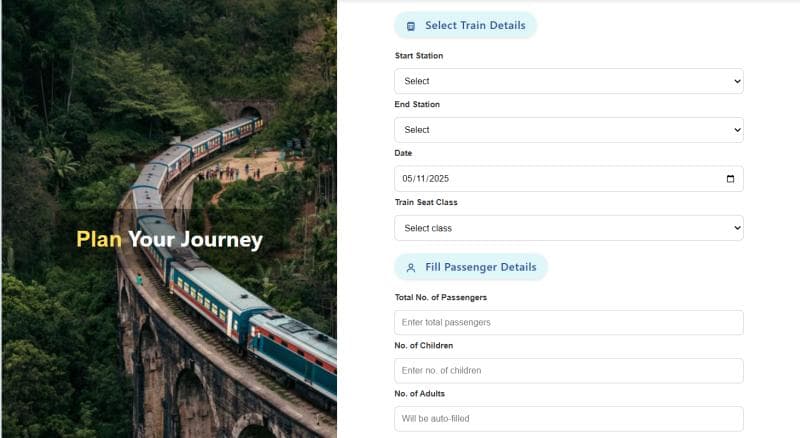
Task: Click the train icon beside Select Train Details
Action: 411,26
